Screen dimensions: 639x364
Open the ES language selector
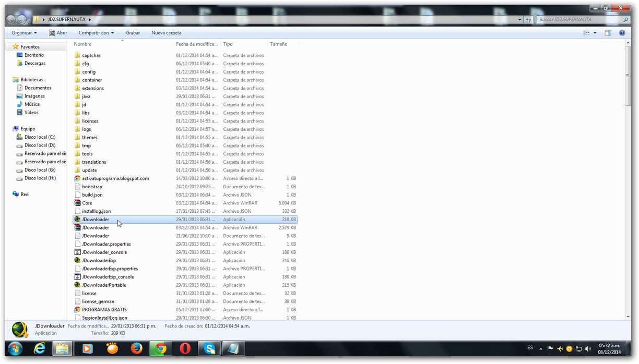530,348
